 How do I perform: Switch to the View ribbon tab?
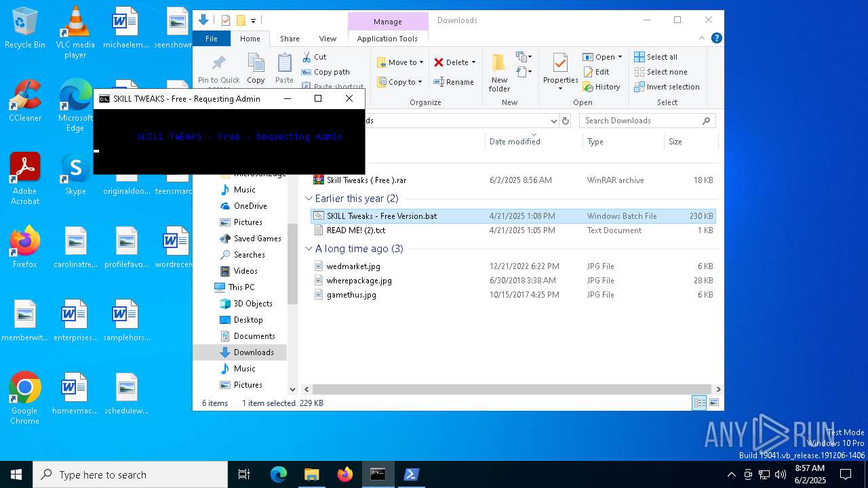(328, 39)
